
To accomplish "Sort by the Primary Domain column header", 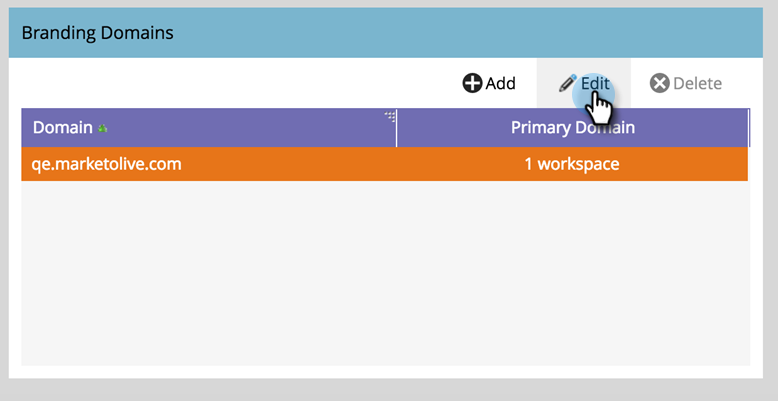I will (x=572, y=128).
